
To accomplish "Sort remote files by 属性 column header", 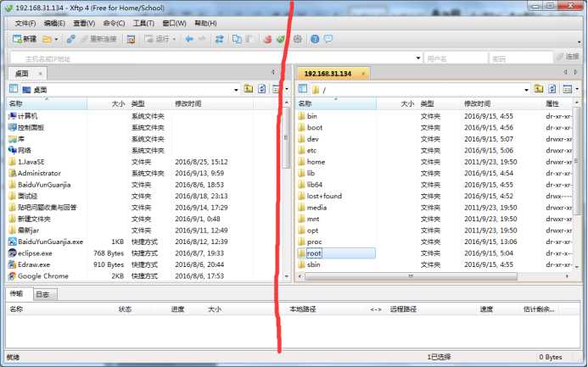I will [x=558, y=103].
